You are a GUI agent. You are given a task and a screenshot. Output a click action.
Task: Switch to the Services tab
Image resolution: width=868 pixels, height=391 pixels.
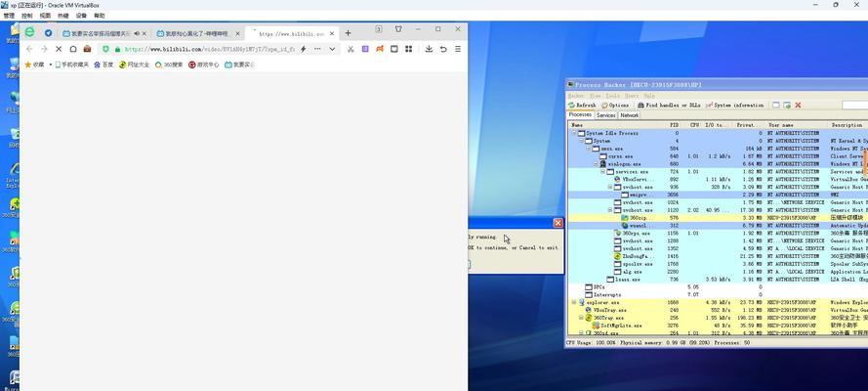pyautogui.click(x=605, y=115)
